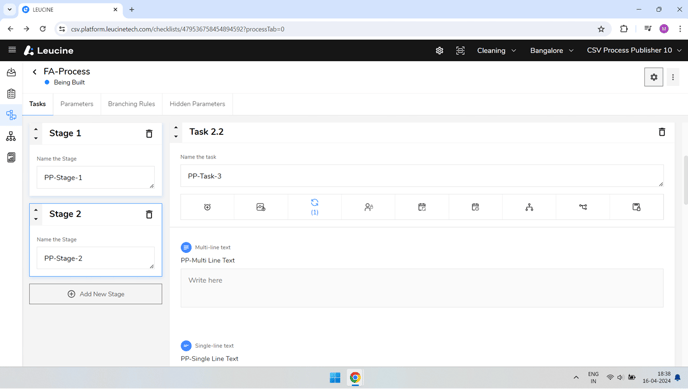This screenshot has height=389, width=688.
Task: Move Task 2.2 down with arrow
Action: (x=176, y=136)
